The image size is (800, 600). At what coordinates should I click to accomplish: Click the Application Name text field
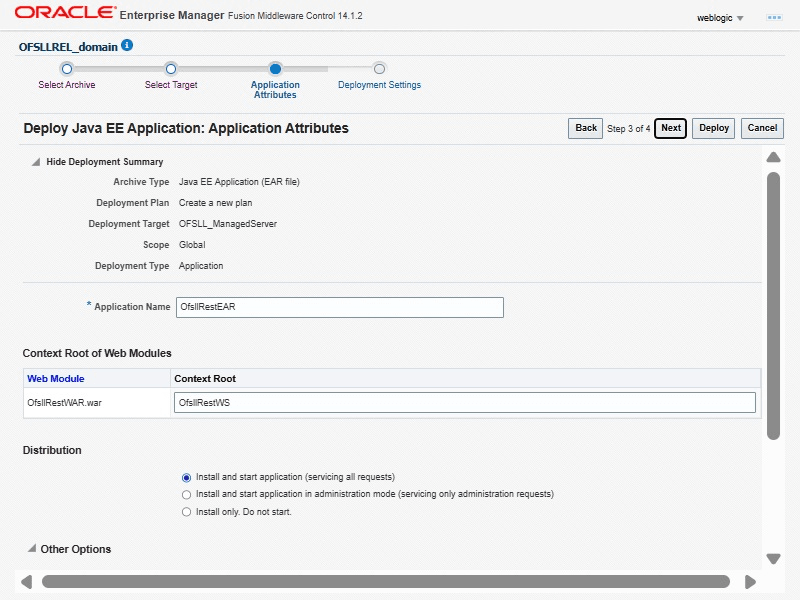[339, 307]
